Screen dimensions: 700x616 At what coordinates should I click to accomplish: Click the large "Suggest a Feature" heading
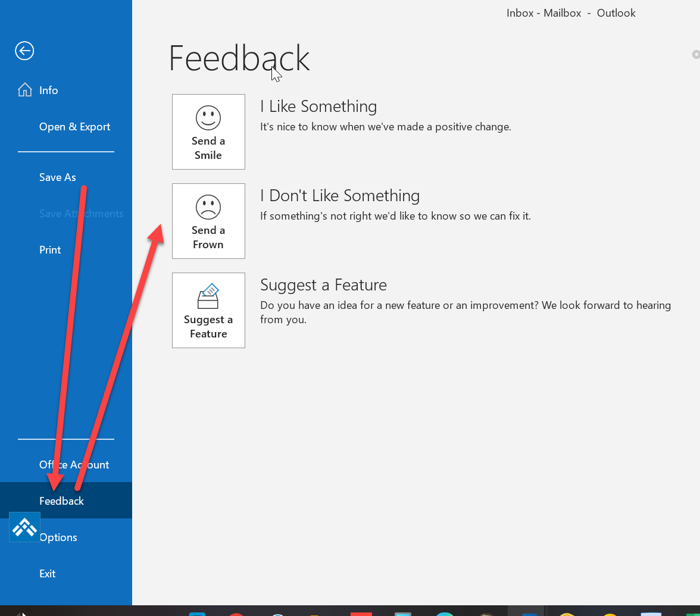coord(323,284)
